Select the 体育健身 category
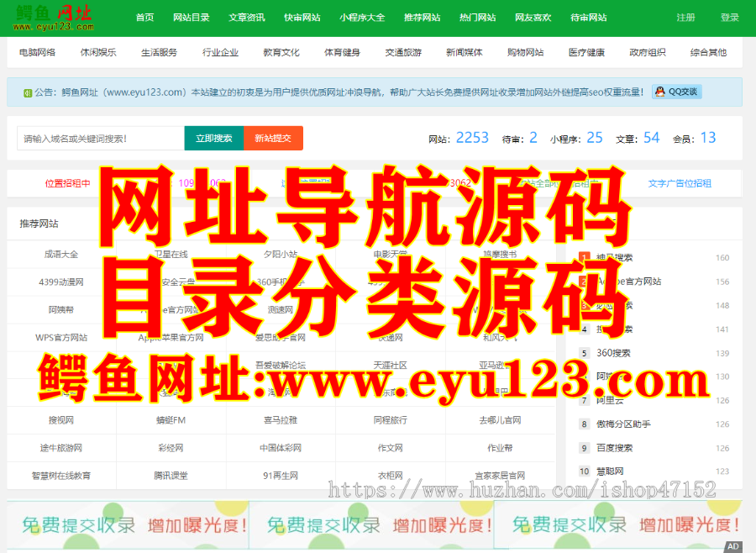Viewport: 756px width, 553px height. (x=343, y=53)
